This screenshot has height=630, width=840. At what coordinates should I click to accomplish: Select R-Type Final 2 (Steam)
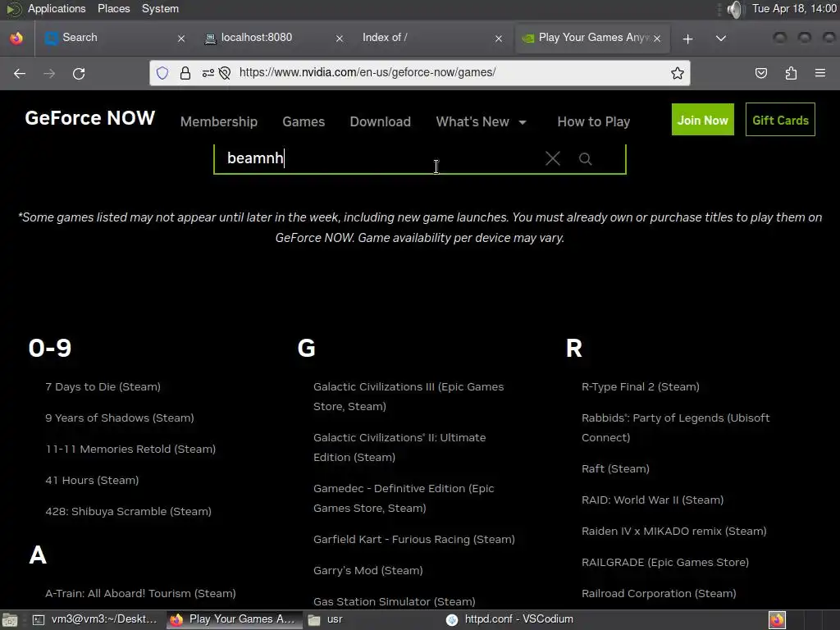point(641,387)
